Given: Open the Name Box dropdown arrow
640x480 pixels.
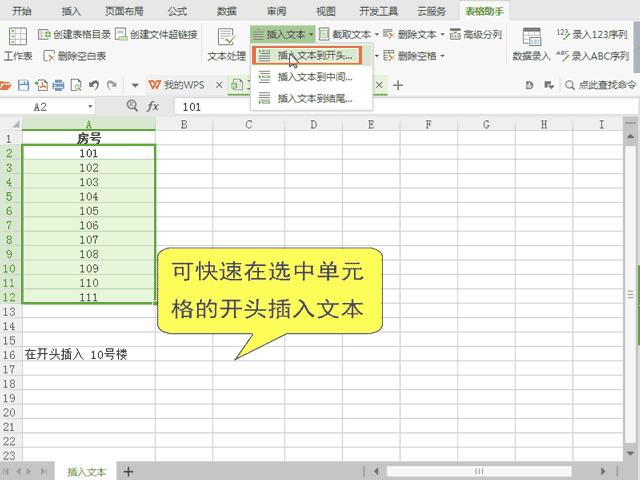Looking at the screenshot, I should coord(90,107).
